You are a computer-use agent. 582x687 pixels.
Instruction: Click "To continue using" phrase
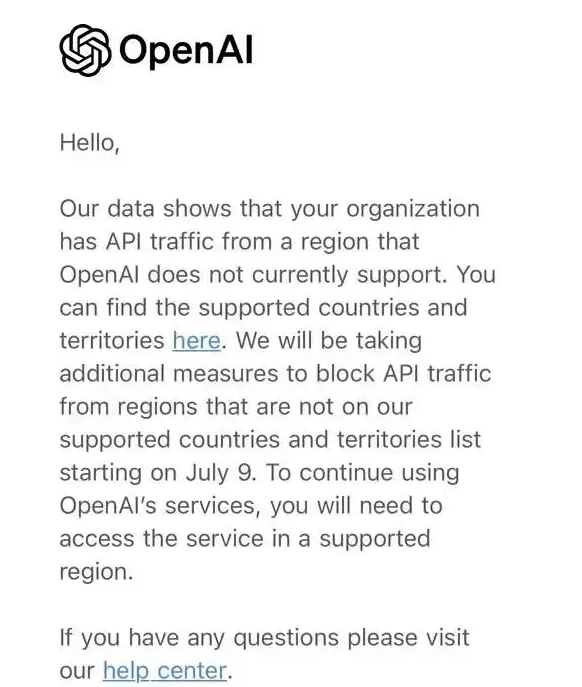[362, 473]
